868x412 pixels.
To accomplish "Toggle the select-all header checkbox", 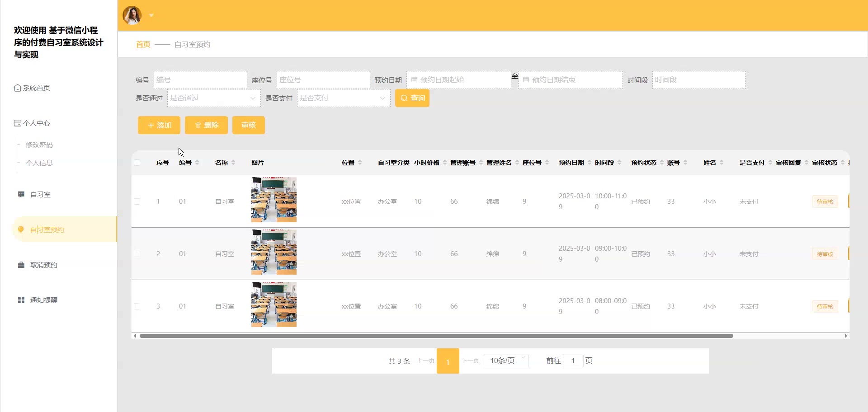I will click(x=137, y=163).
